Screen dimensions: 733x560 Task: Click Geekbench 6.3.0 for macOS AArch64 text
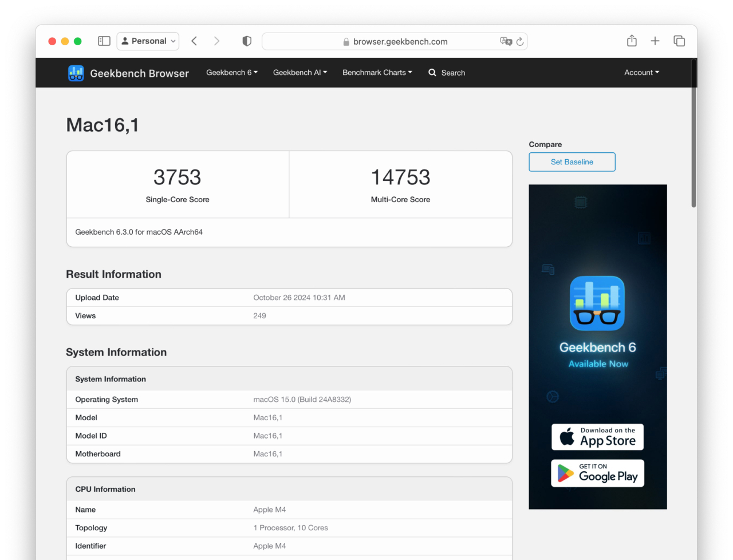(139, 232)
